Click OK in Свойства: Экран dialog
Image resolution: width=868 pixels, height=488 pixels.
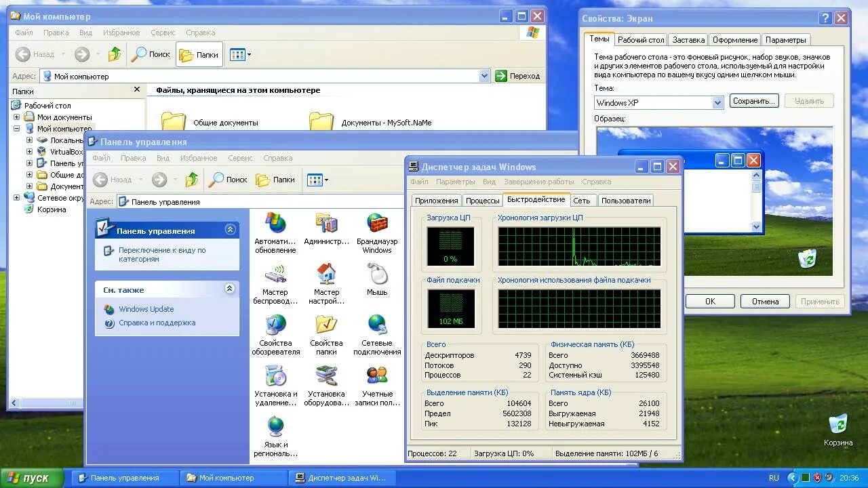pos(710,302)
